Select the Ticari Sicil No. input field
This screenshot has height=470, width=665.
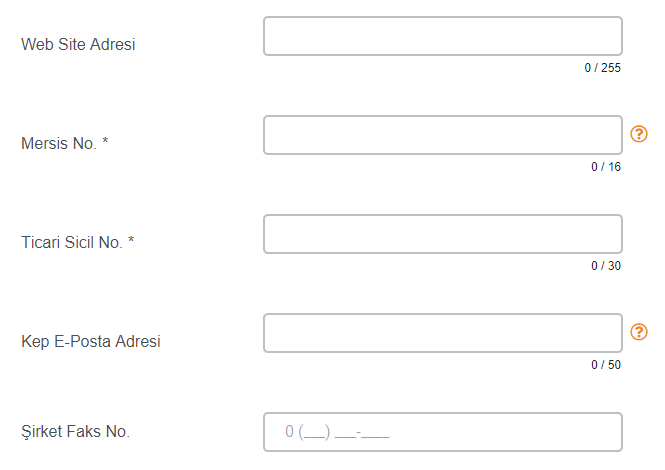[x=442, y=234]
